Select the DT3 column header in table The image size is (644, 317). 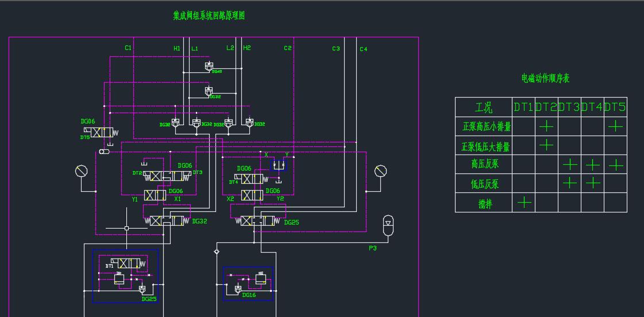(x=569, y=107)
